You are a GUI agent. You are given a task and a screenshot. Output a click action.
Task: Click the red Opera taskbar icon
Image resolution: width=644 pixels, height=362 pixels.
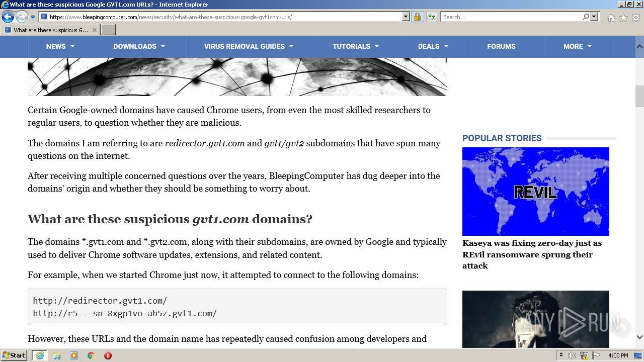108,355
